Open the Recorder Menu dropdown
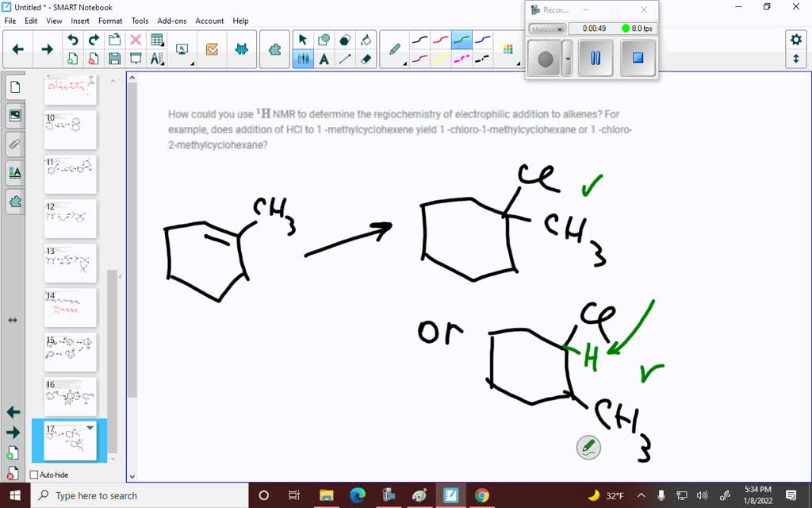 click(x=546, y=29)
